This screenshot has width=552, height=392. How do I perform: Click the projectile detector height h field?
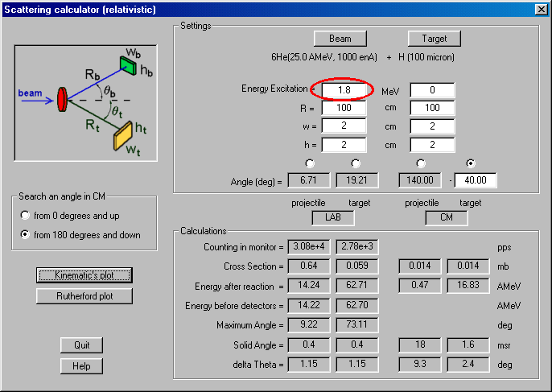(344, 145)
